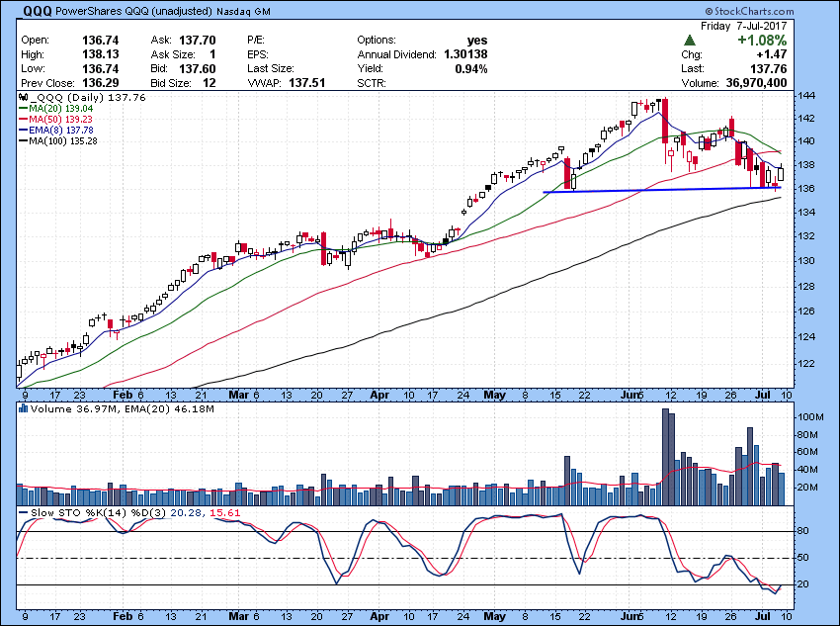Click the Jul label on the bottom date axis
Viewport: 840px width, 626px height.
coord(762,616)
